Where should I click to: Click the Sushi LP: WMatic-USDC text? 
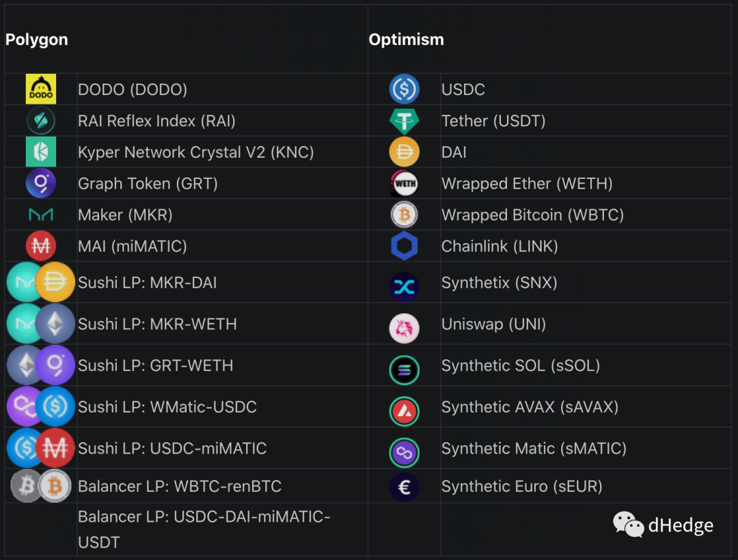point(167,407)
